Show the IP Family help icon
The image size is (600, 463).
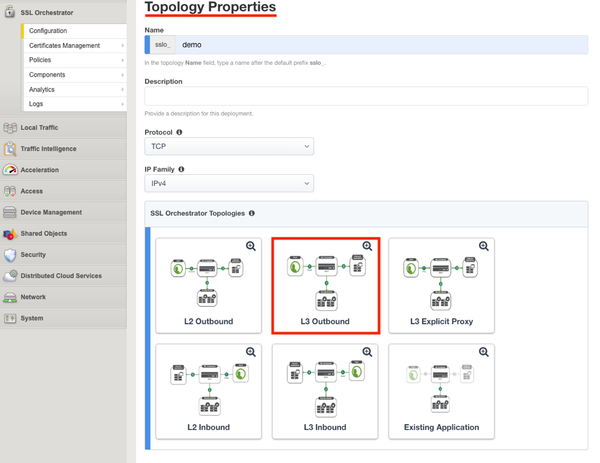[x=181, y=169]
